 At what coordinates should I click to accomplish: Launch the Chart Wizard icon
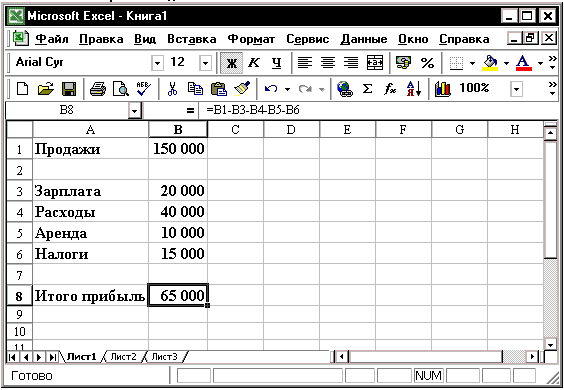coord(442,89)
